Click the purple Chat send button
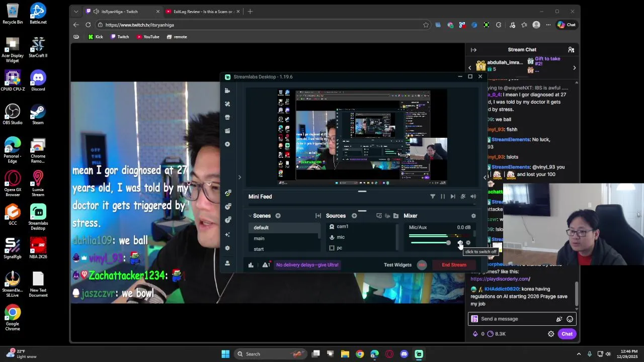Image resolution: width=644 pixels, height=362 pixels. coord(567,334)
